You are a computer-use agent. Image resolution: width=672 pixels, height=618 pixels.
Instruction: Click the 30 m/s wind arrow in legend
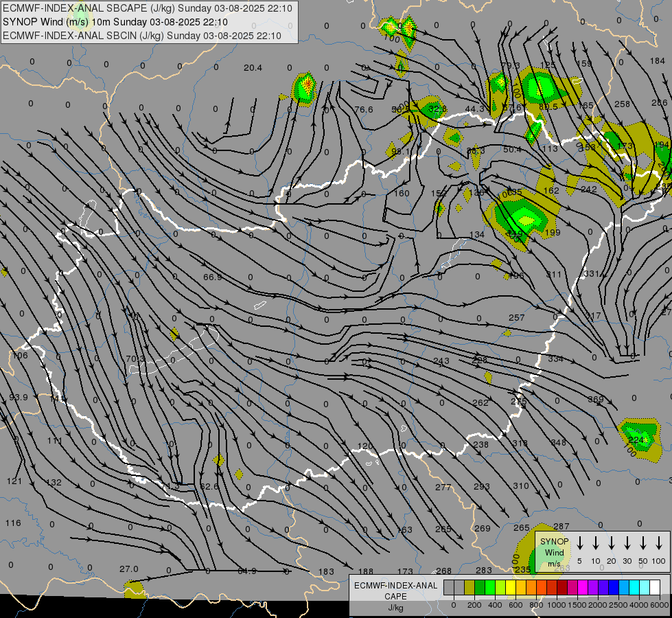pyautogui.click(x=627, y=542)
